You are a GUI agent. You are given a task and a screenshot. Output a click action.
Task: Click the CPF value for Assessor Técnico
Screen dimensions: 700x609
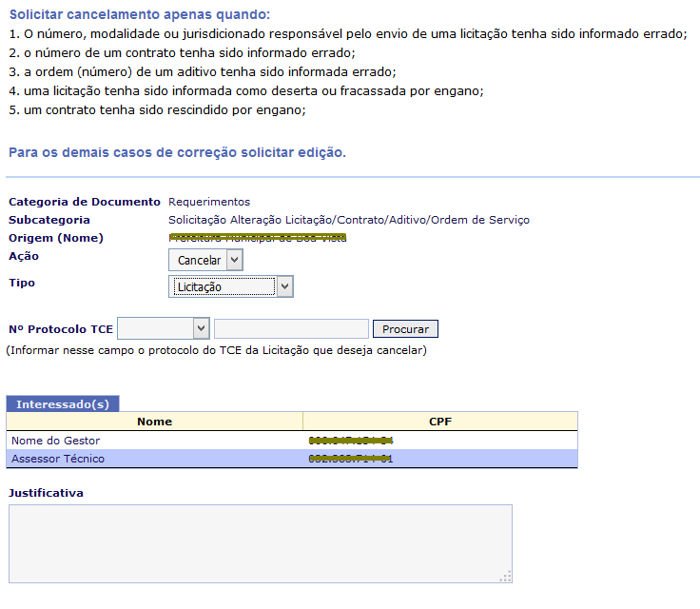click(351, 459)
